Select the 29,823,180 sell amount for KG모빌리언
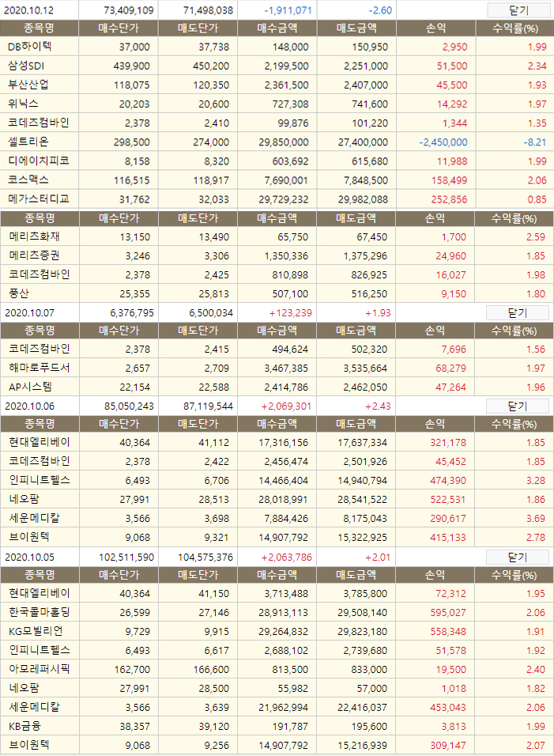The height and width of the screenshot is (756, 554). [362, 632]
